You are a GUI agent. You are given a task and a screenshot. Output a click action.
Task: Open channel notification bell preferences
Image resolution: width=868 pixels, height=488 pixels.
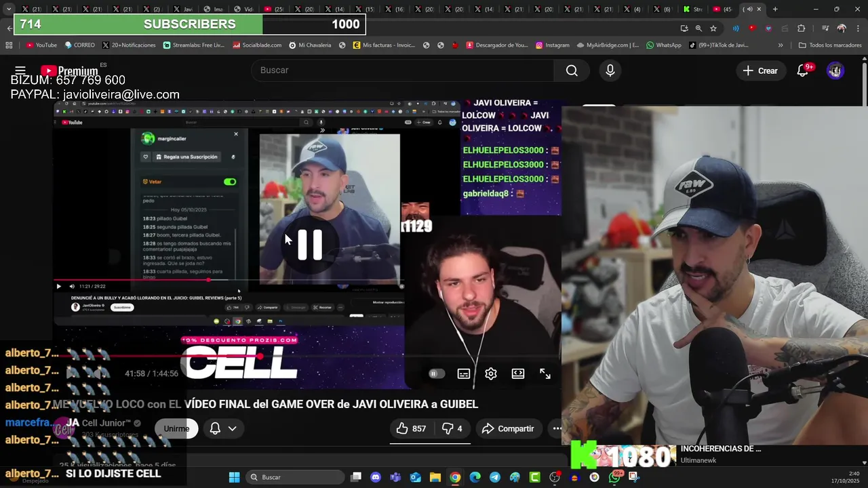pos(215,428)
